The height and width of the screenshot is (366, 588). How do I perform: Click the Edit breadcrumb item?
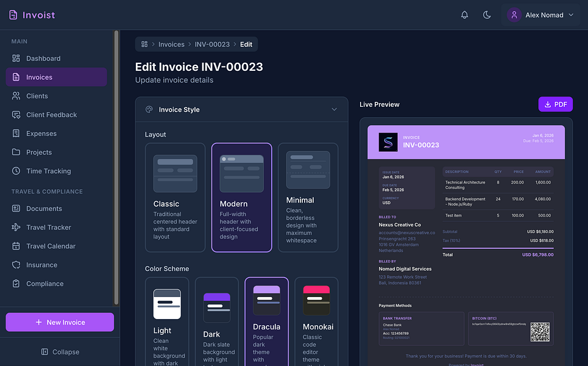pos(246,45)
